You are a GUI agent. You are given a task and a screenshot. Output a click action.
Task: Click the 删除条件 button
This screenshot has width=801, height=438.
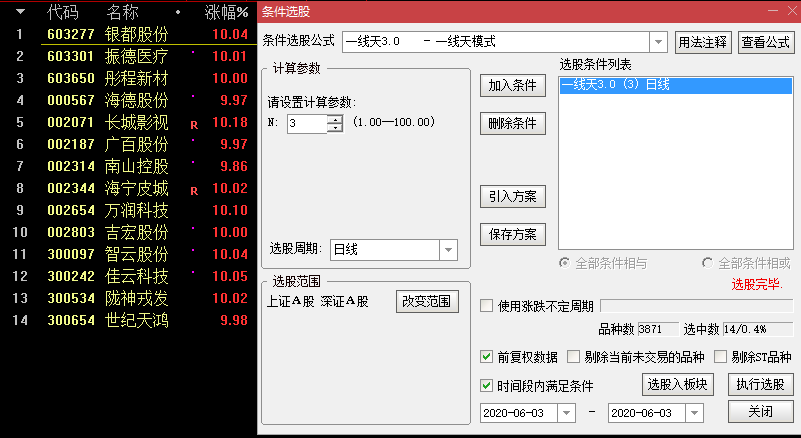coord(513,124)
